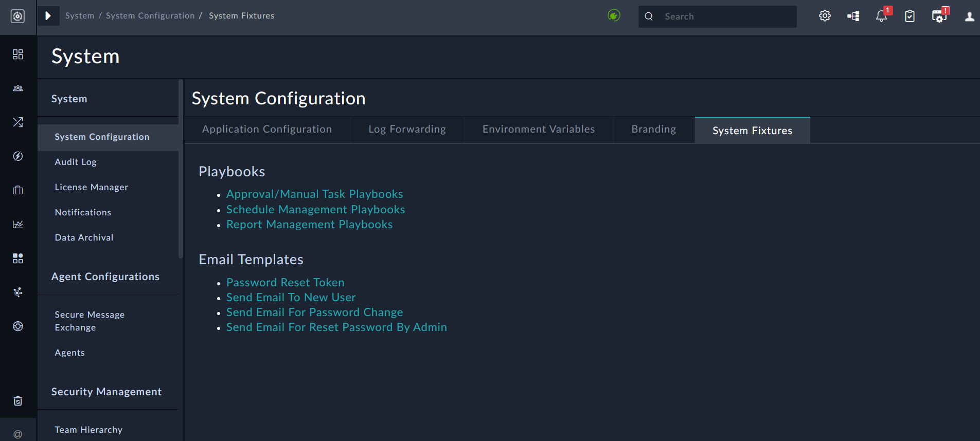
Task: Open Dashboard grid icon in sidebar
Action: 18,54
